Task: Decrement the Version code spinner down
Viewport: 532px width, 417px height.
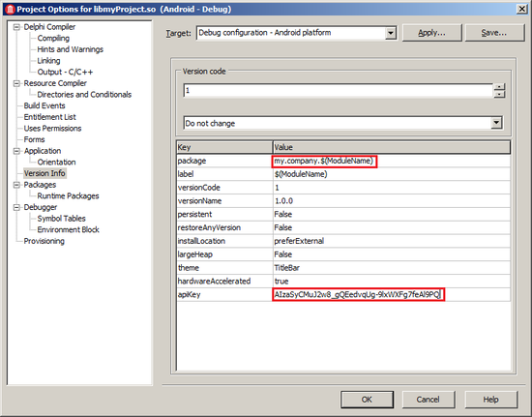Action: pos(499,94)
